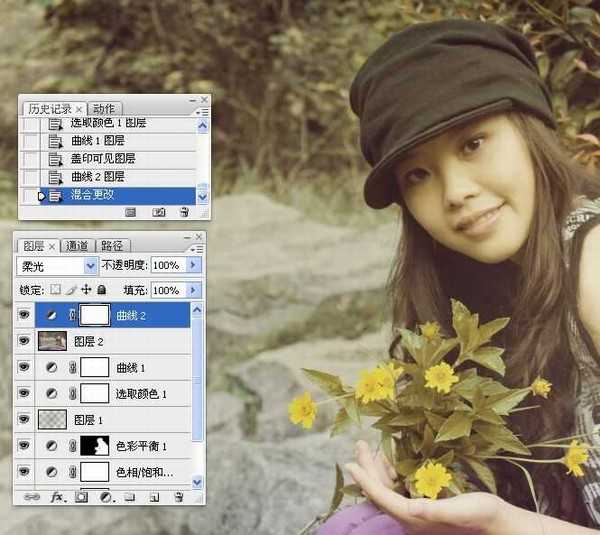Select the 选取颜色 1 layer
Screen dimensions: 600x535
coord(142,394)
